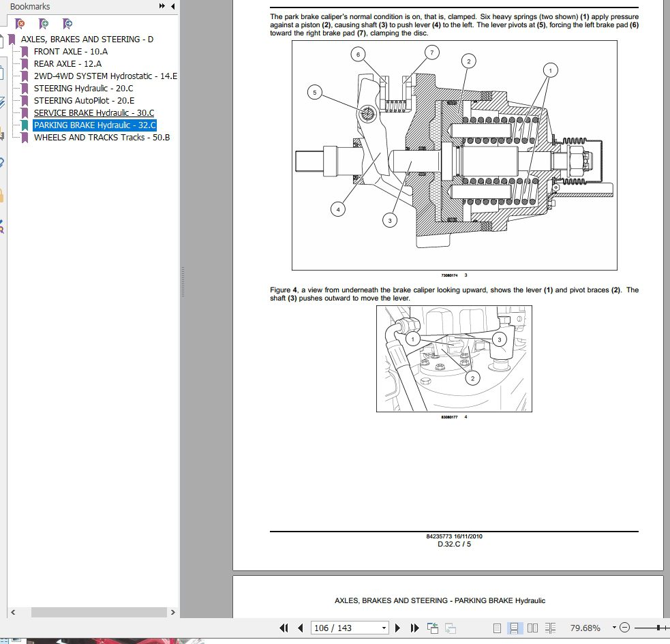
Task: Click the next page header AXLES, BRAKES AND STEERING - PARKING BRAKE Hydraulic
Action: click(440, 600)
